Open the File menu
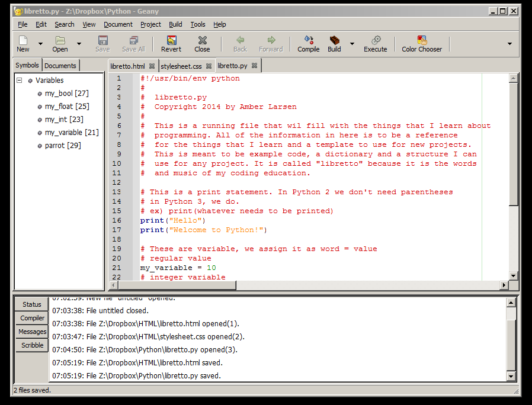532x405 pixels. 23,24
